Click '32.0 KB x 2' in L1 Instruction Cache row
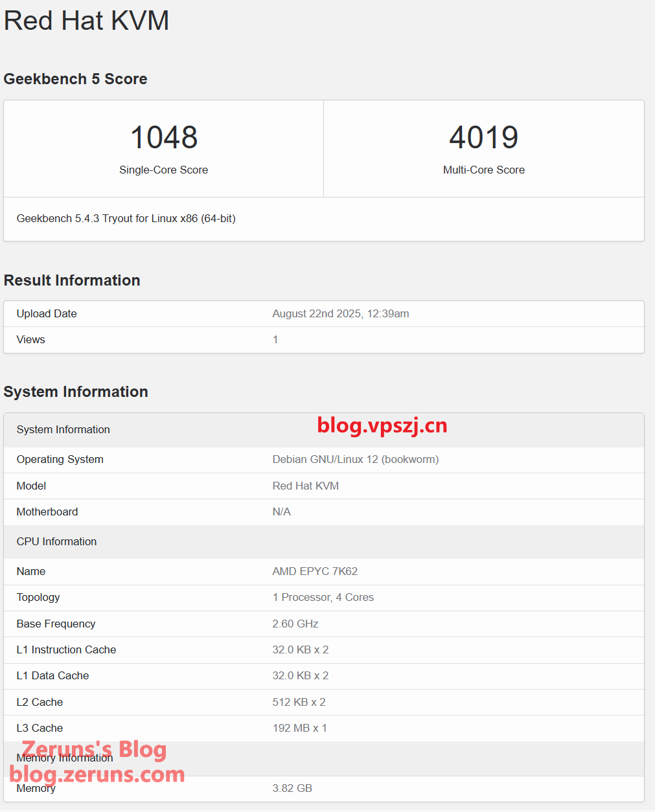The image size is (655, 812). 301,649
